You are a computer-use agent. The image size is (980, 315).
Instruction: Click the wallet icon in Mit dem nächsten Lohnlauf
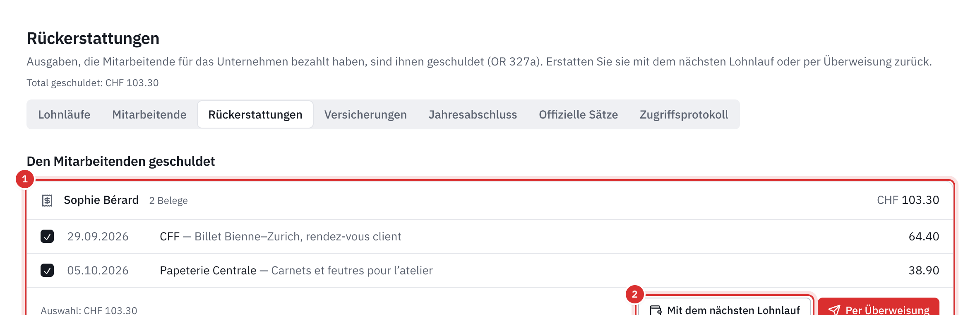656,310
